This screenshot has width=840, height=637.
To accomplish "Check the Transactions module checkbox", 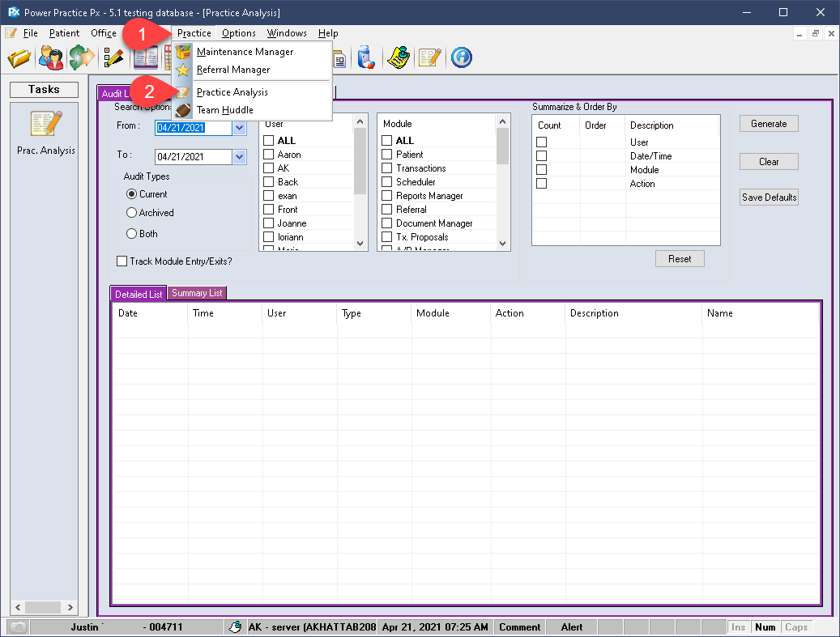I will click(386, 168).
